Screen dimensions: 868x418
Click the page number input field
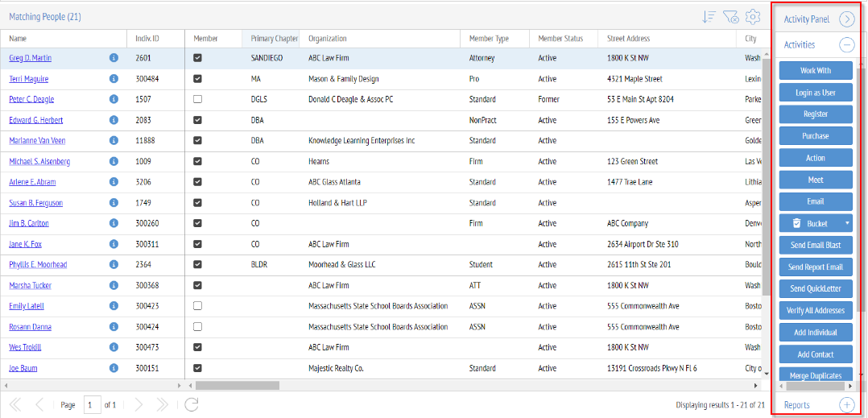[x=93, y=405]
